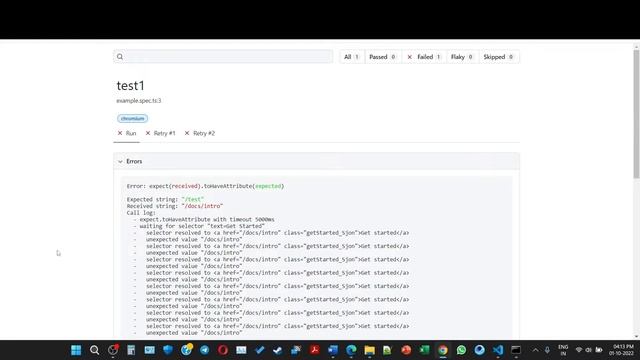The image size is (640, 360).
Task: Click the 'waiting for selector' log line
Action: 202,226
